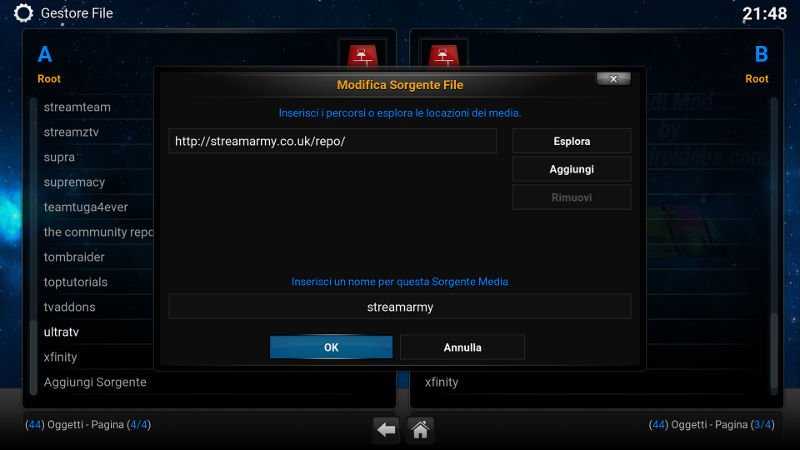
Task: Click the Aggiungi button
Action: coord(571,169)
